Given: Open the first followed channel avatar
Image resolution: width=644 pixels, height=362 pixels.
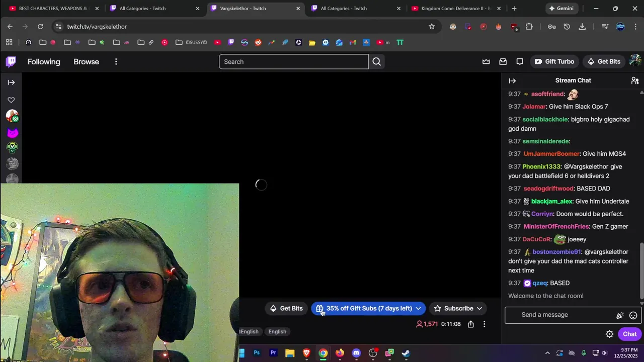Looking at the screenshot, I should click(x=12, y=116).
